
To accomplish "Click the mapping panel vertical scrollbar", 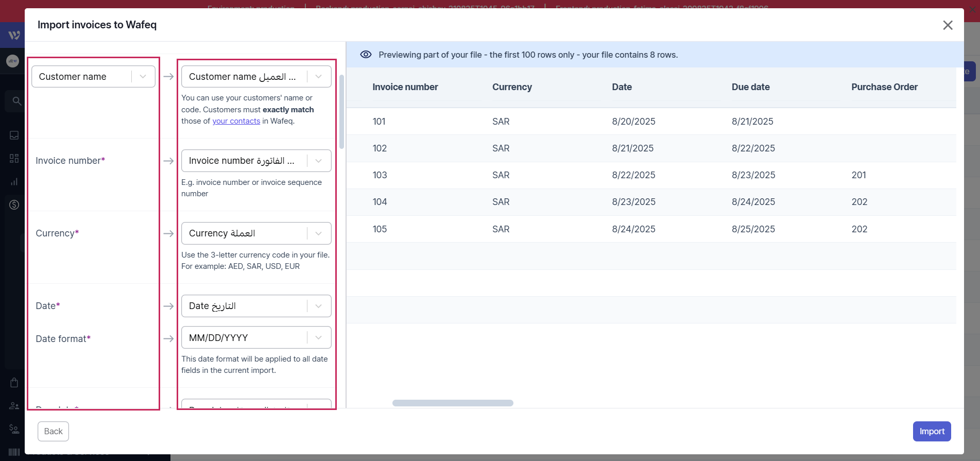I will [341, 111].
